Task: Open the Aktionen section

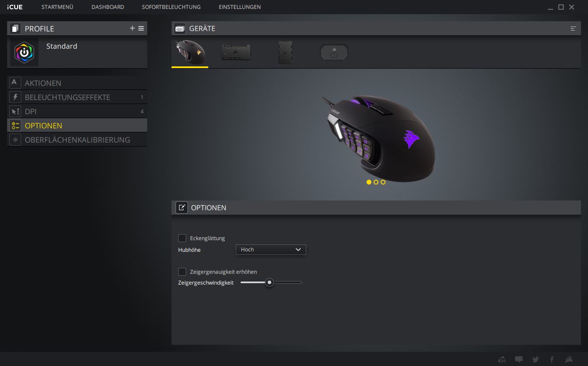Action: 77,83
